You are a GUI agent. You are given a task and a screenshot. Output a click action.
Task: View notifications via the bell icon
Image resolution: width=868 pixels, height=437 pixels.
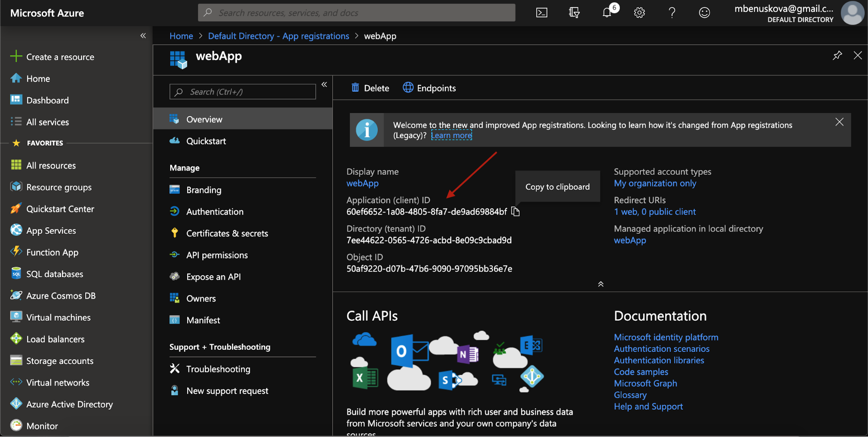tap(607, 13)
